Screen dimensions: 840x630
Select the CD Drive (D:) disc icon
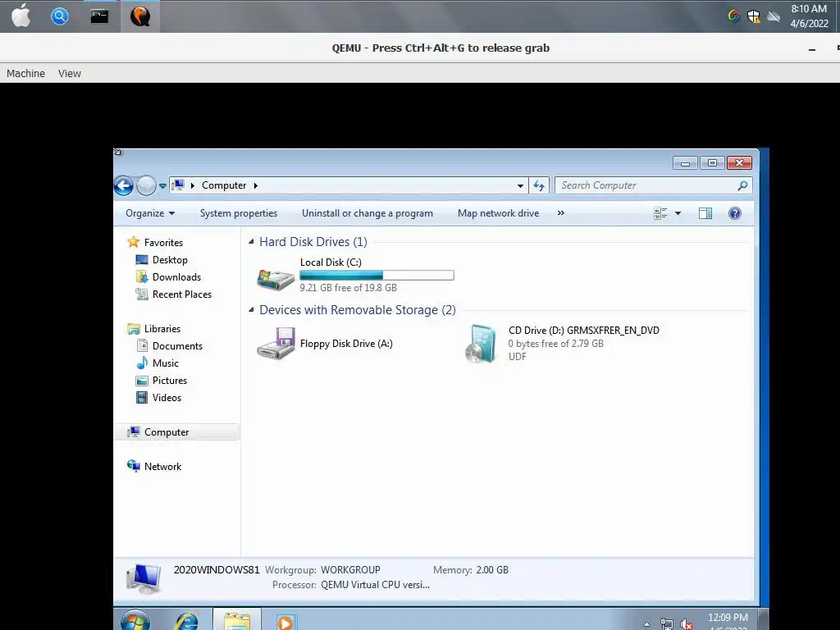click(x=481, y=344)
